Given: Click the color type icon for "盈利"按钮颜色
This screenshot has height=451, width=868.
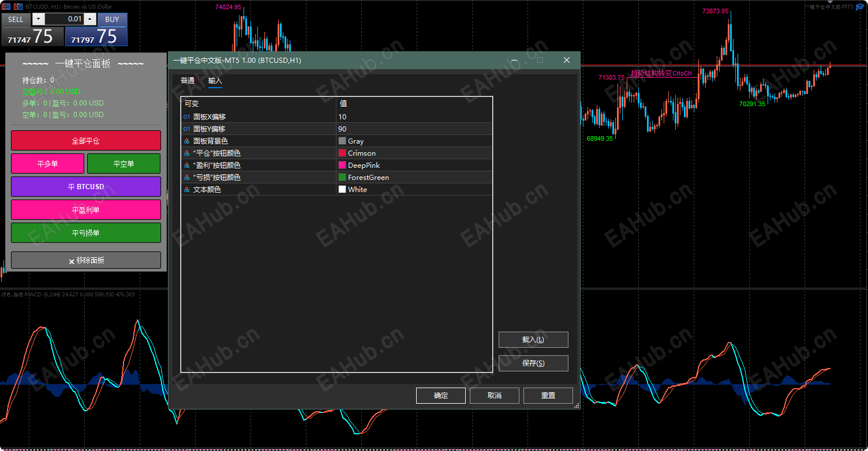Looking at the screenshot, I should [x=186, y=165].
